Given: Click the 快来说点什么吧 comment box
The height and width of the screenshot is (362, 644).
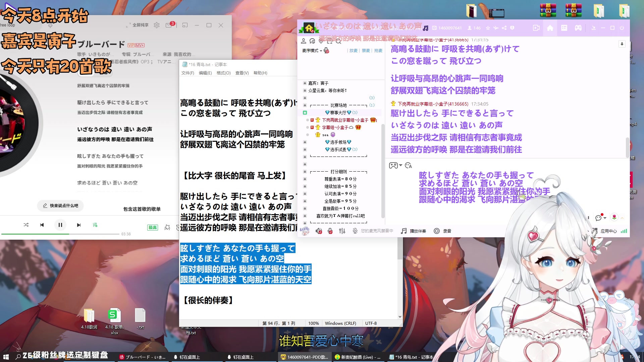Looking at the screenshot, I should click(60, 206).
